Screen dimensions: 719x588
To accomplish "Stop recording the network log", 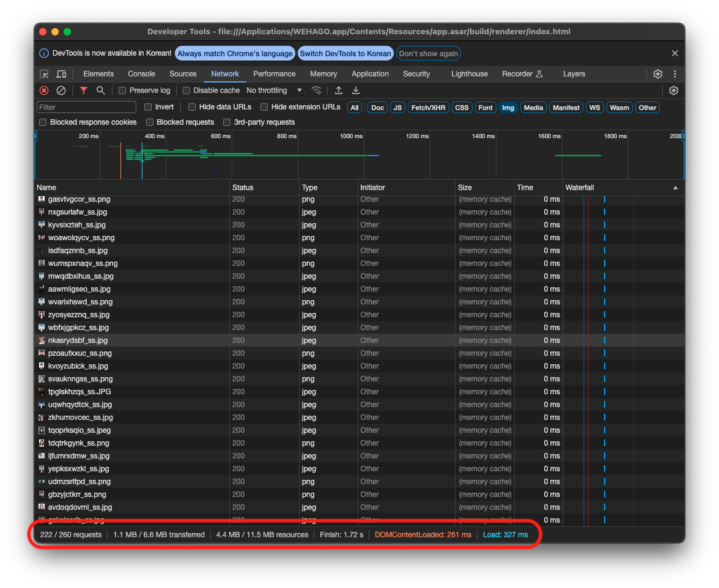I will 44,90.
